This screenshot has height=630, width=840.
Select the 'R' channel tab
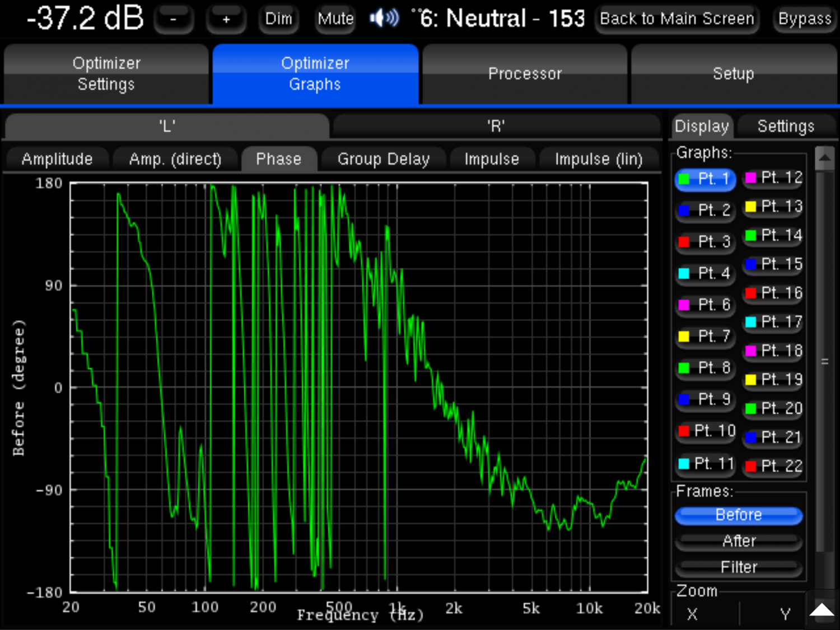pyautogui.click(x=496, y=126)
